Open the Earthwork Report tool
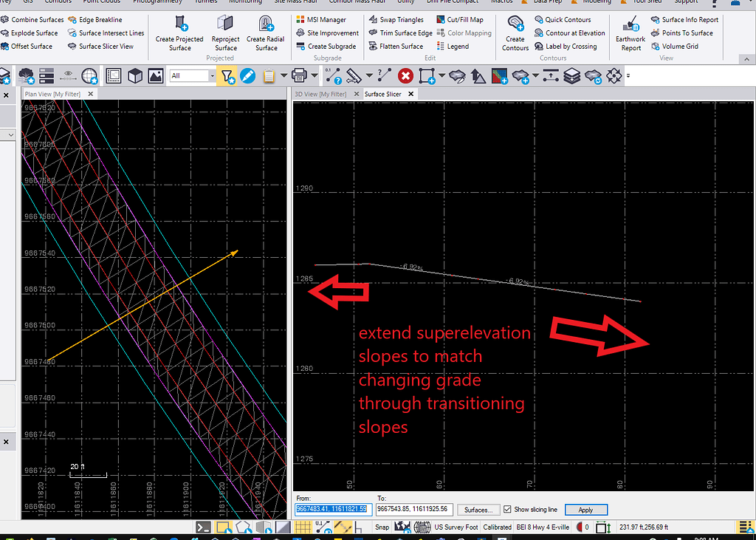 click(630, 33)
